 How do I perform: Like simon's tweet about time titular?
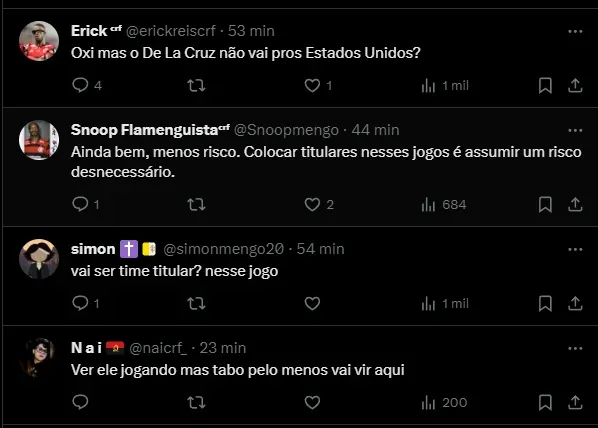[312, 304]
